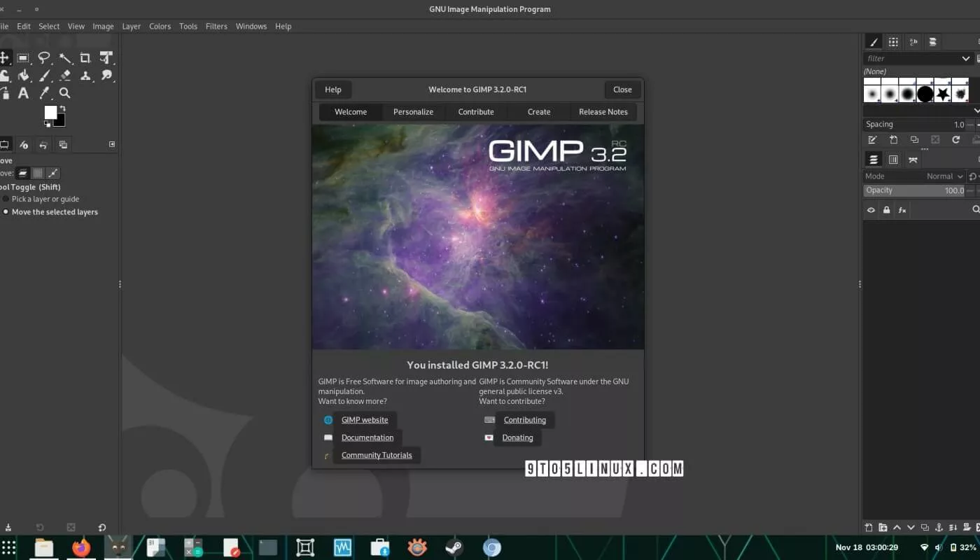Select the Eraser tool
This screenshot has width=980, height=560.
65,76
